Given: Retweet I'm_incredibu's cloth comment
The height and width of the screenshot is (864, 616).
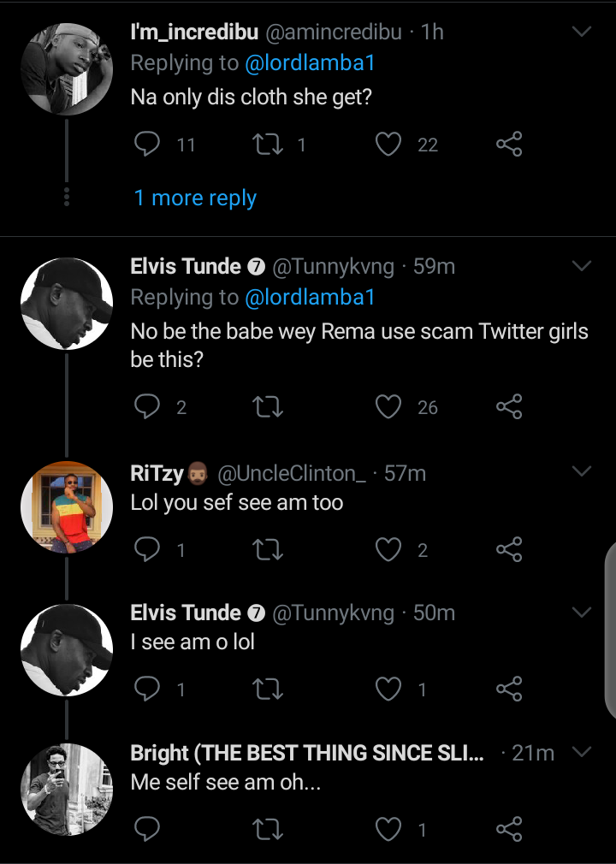Looking at the screenshot, I should pyautogui.click(x=269, y=144).
